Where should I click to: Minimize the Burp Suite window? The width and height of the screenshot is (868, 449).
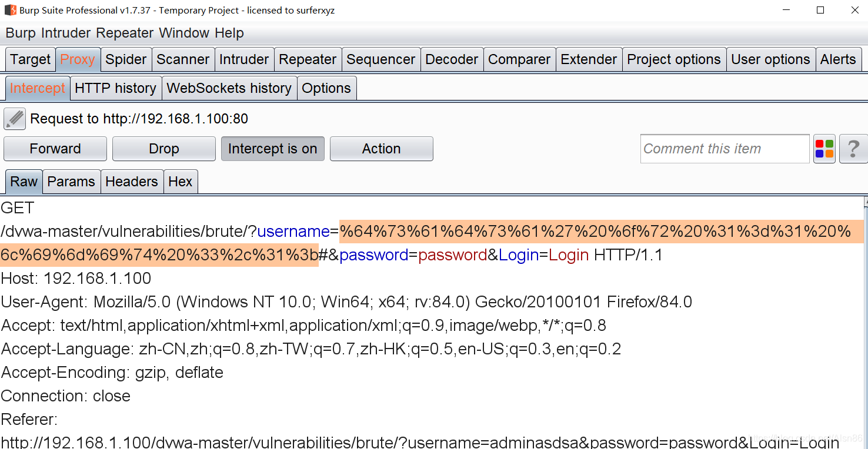point(786,10)
